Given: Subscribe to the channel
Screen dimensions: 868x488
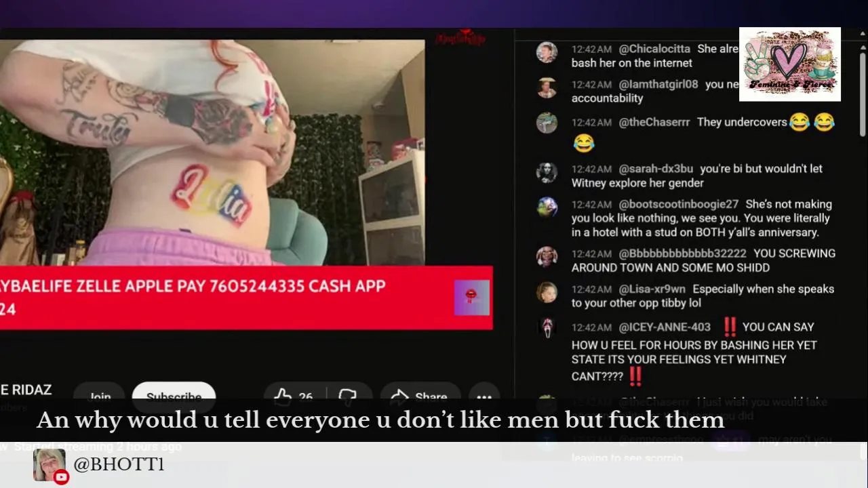Looking at the screenshot, I should tap(174, 397).
